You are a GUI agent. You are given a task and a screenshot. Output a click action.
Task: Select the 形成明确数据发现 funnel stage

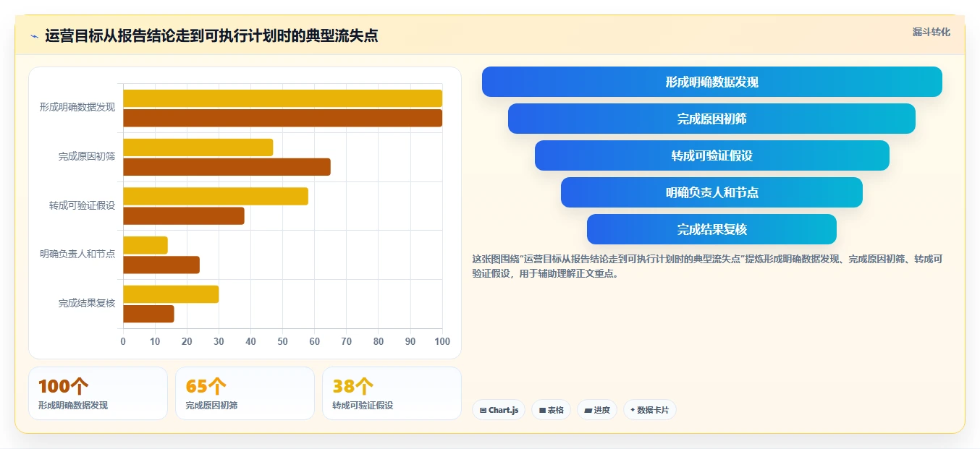point(712,82)
